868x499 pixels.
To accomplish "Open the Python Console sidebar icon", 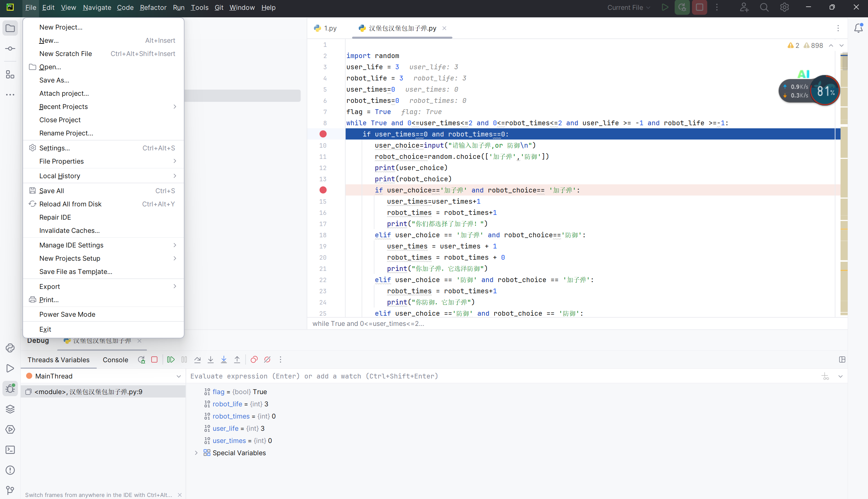I will pos(10,348).
